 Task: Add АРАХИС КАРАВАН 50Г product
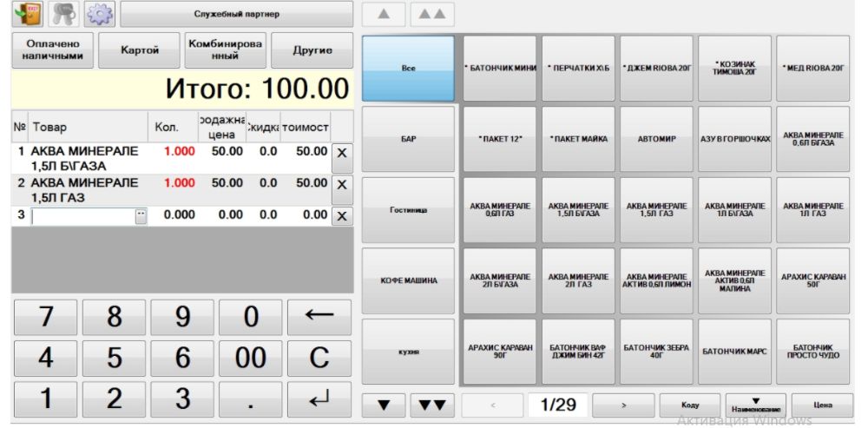[x=812, y=280]
